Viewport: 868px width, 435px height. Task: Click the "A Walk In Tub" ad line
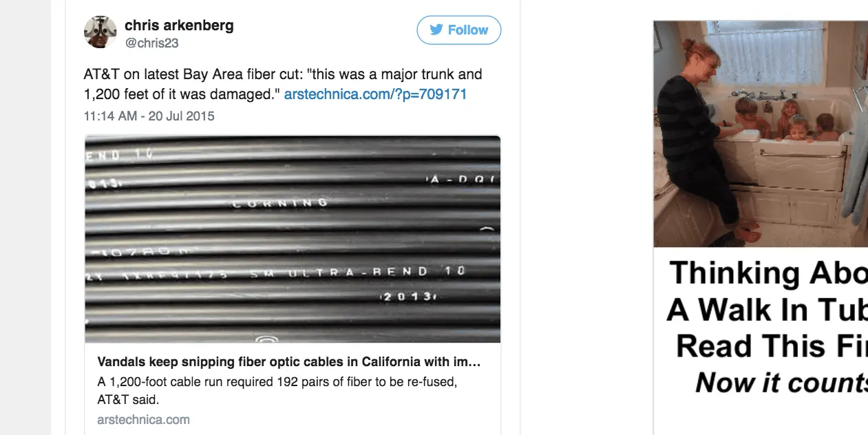[x=766, y=310]
